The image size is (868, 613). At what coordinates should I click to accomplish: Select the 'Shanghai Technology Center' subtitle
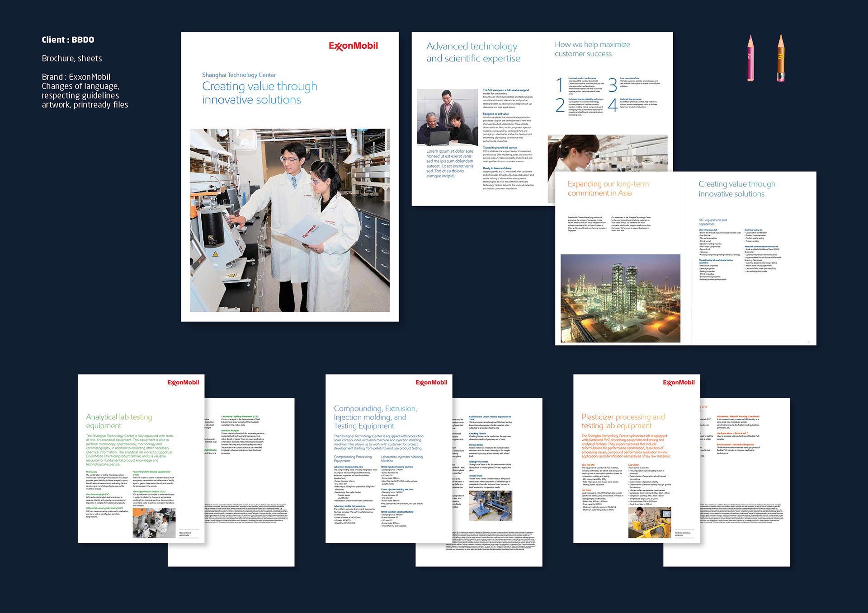[239, 75]
